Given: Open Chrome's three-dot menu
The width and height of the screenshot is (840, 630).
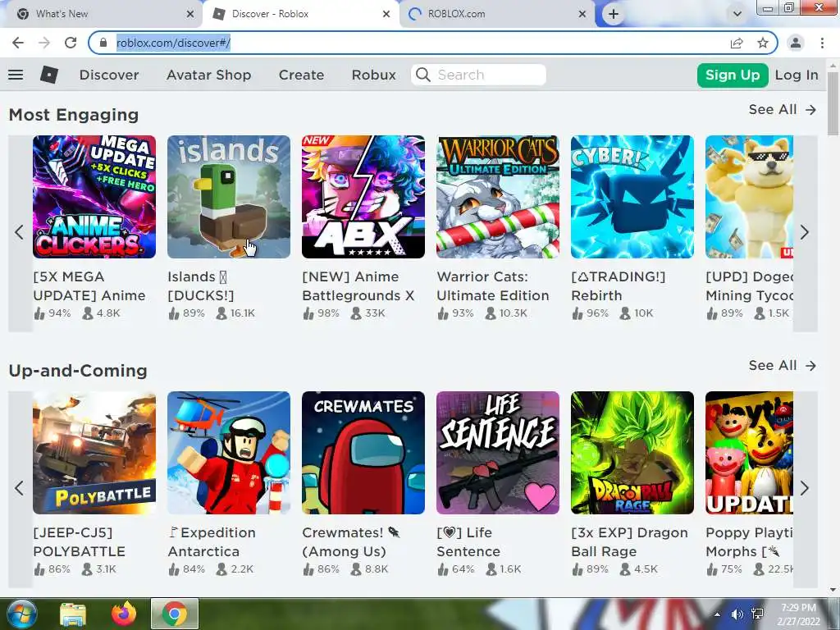Looking at the screenshot, I should 822,43.
